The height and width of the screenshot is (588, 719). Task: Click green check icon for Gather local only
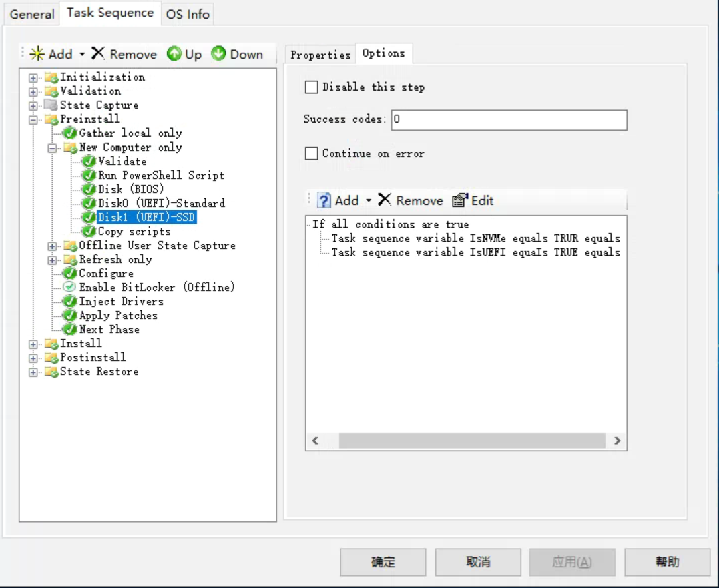(x=69, y=133)
